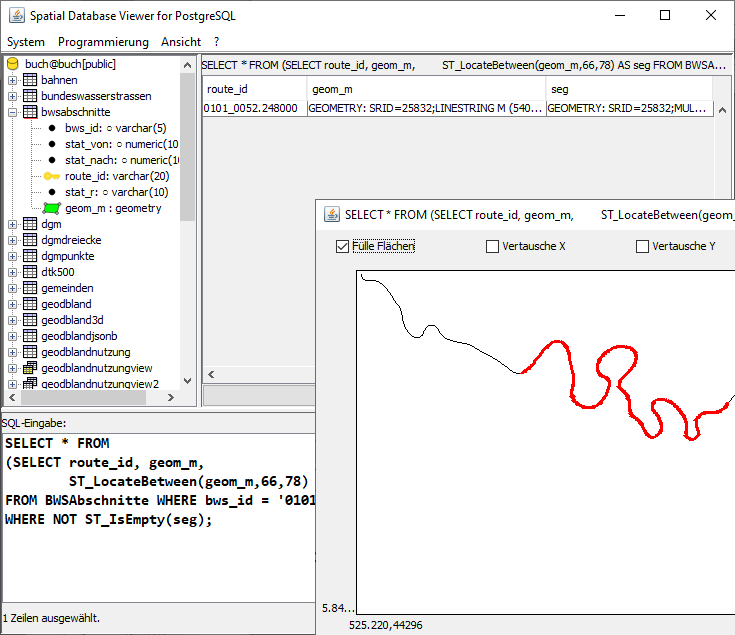This screenshot has height=635, width=735.
Task: Open the Ansicht menu
Action: 181,42
